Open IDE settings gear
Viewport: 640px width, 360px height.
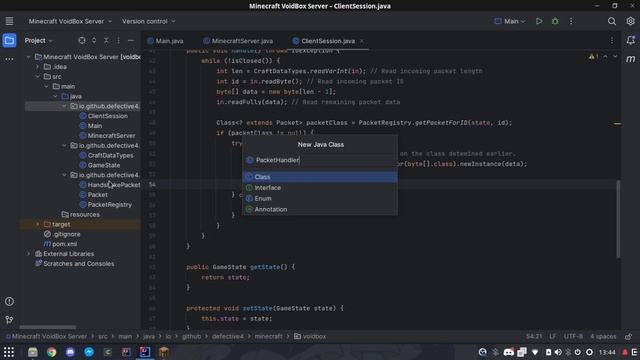[x=630, y=21]
